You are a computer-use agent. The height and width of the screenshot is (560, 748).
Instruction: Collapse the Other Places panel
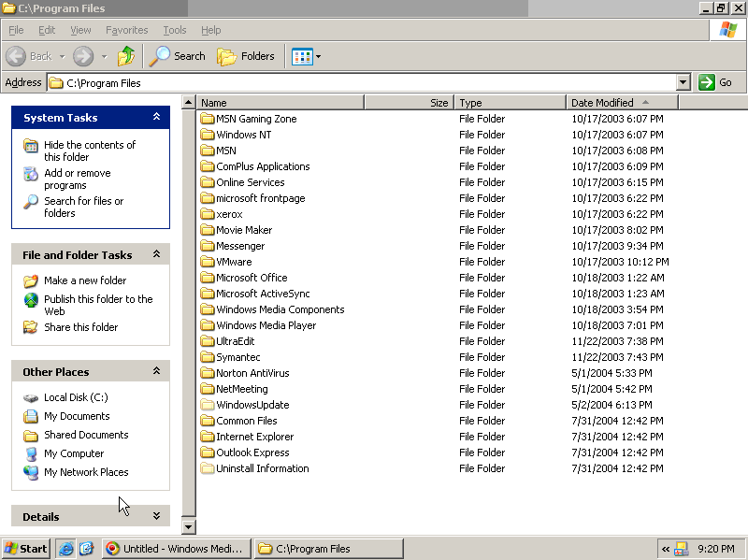tap(156, 371)
